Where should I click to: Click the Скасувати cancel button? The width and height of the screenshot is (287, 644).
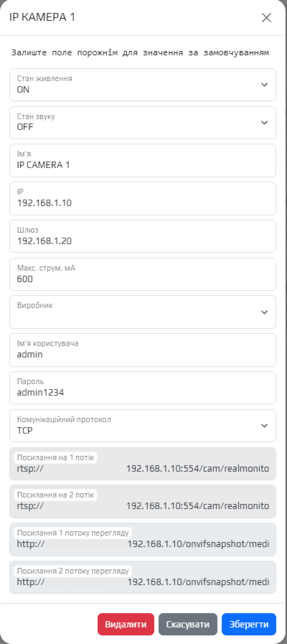188,624
